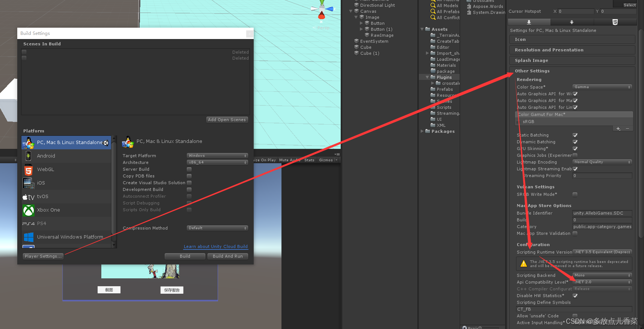This screenshot has width=644, height=329.
Task: Open the Scripting Runtime Version dropdown
Action: pos(602,252)
